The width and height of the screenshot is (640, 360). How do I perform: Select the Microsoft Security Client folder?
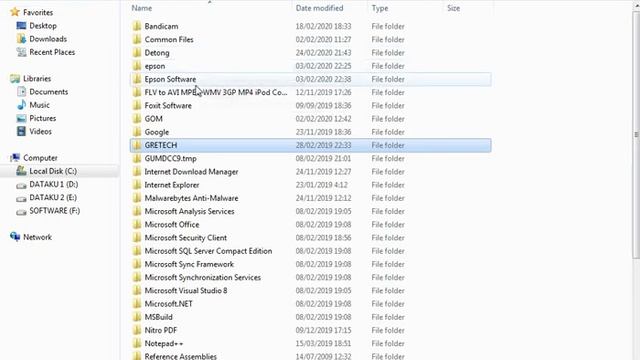[x=185, y=238]
